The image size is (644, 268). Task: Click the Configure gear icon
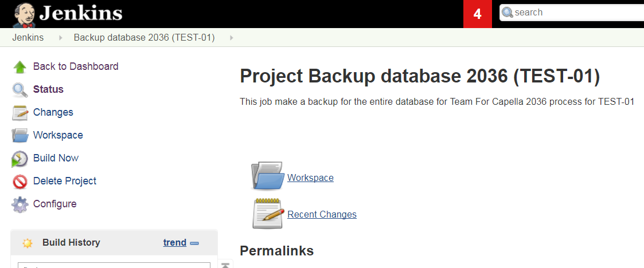point(20,204)
